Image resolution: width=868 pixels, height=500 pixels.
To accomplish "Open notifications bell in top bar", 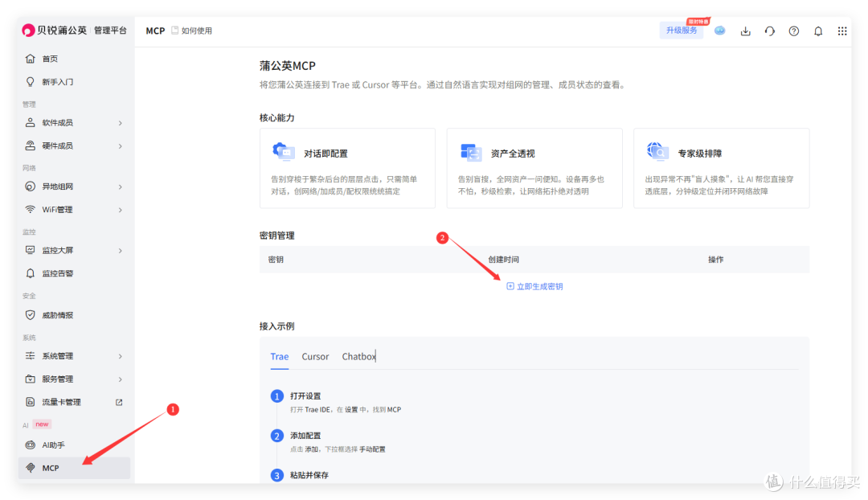I will point(818,31).
